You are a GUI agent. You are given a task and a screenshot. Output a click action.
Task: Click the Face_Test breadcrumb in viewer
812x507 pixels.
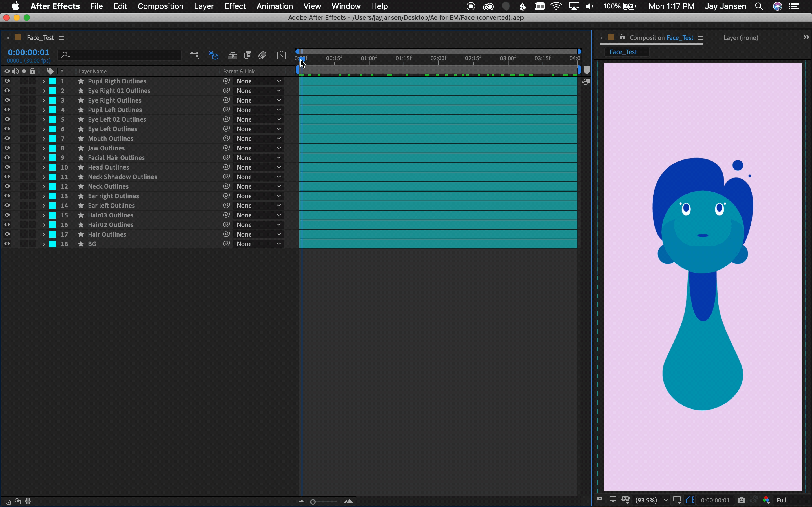(x=623, y=52)
